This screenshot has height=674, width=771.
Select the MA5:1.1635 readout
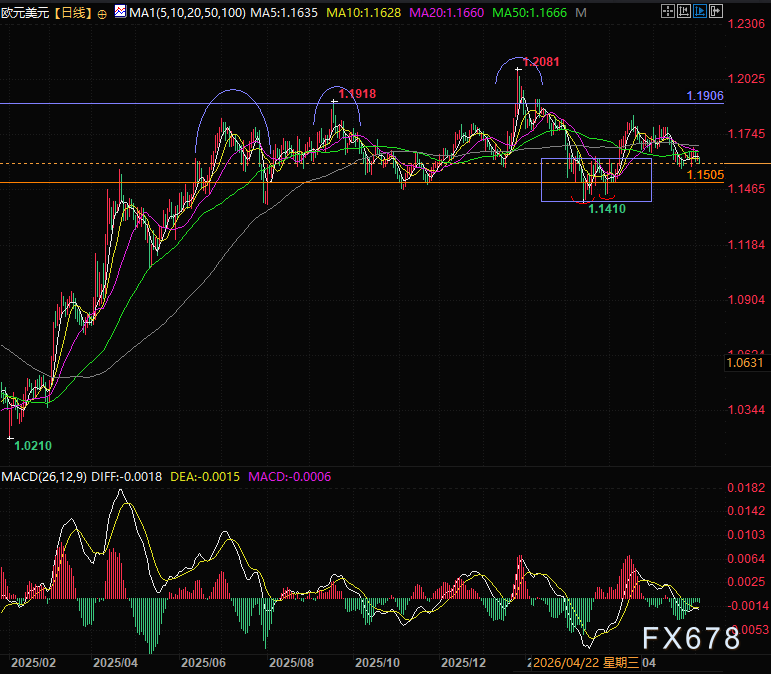(x=284, y=13)
